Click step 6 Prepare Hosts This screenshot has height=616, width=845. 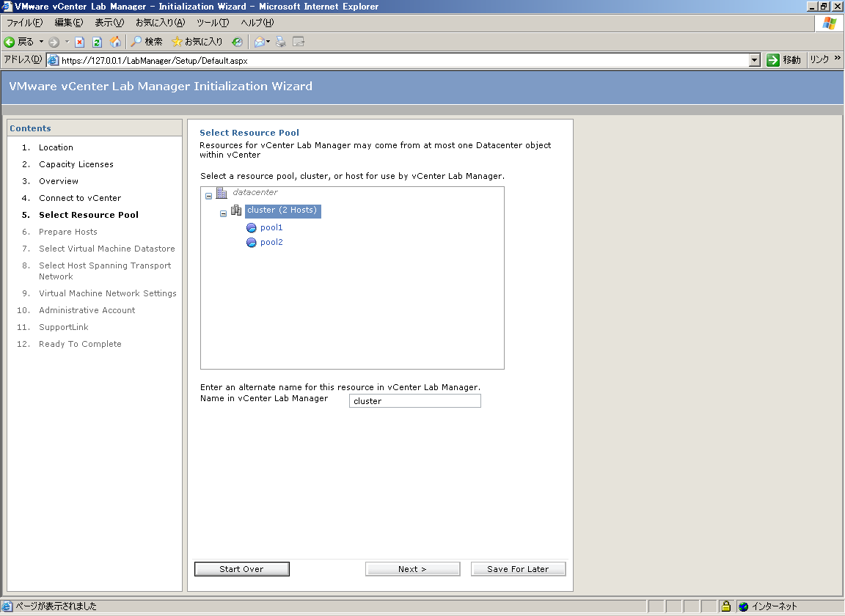pyautogui.click(x=68, y=232)
